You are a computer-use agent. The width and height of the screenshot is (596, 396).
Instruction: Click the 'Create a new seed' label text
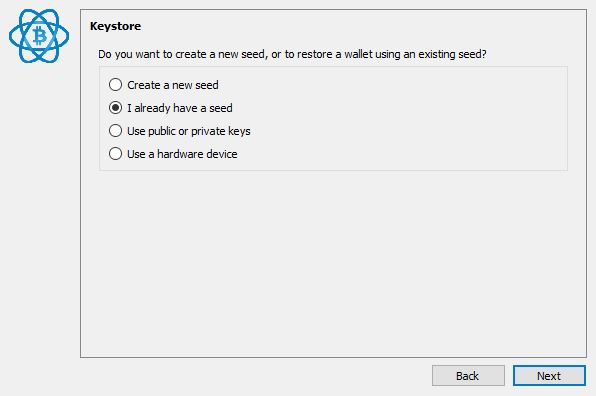click(x=173, y=85)
